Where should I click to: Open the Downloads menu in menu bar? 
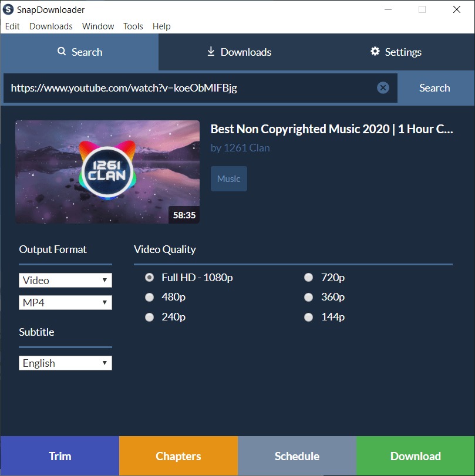51,26
